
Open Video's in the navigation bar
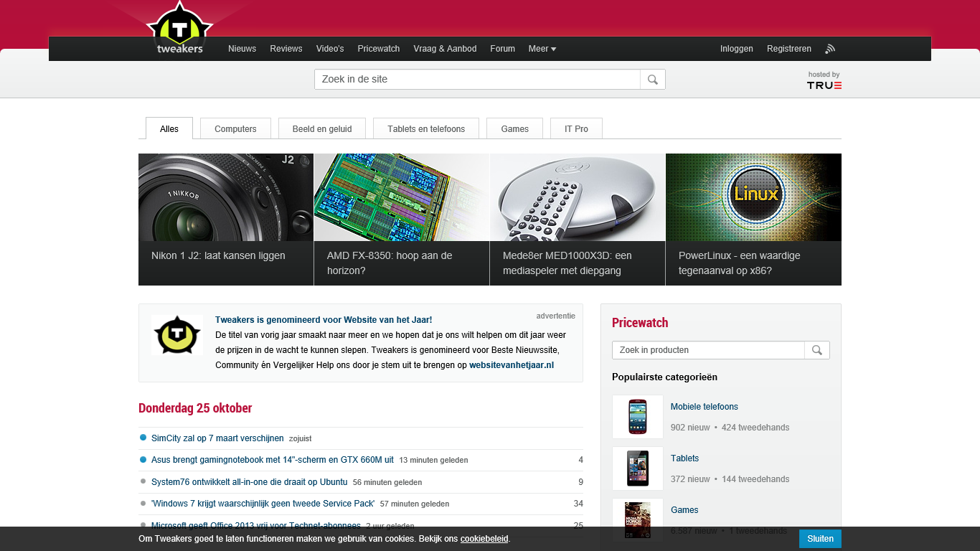coord(330,49)
